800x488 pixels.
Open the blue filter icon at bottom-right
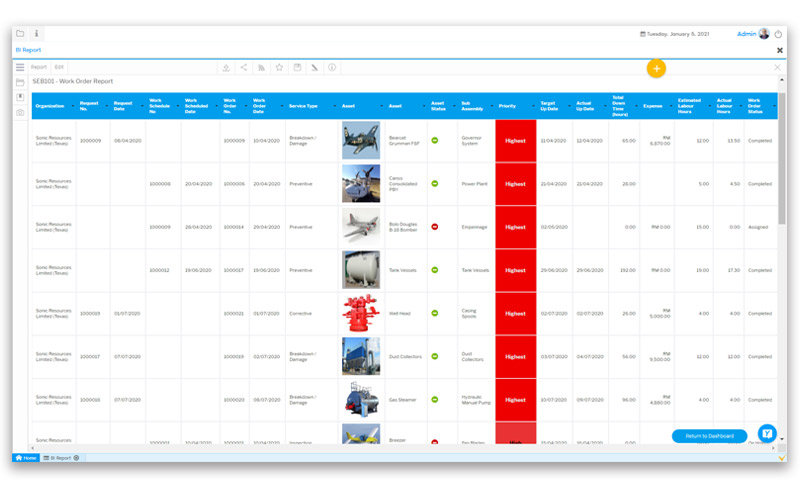click(x=767, y=434)
